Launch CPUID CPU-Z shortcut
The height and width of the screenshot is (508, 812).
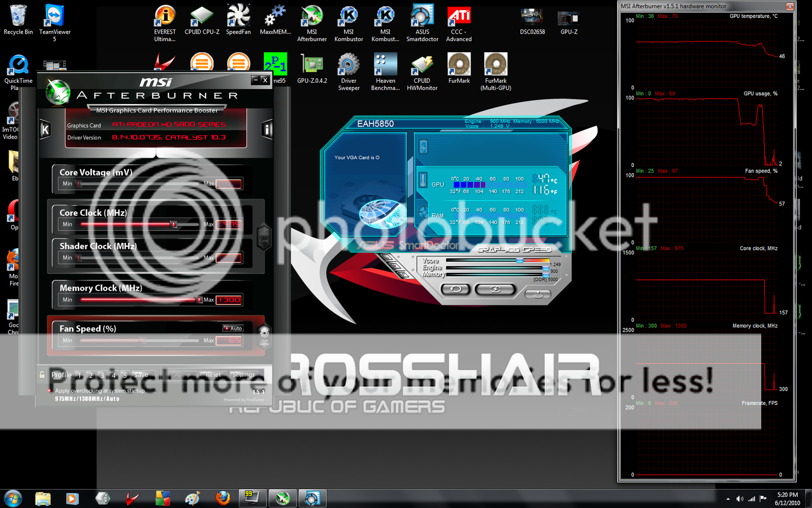202,20
